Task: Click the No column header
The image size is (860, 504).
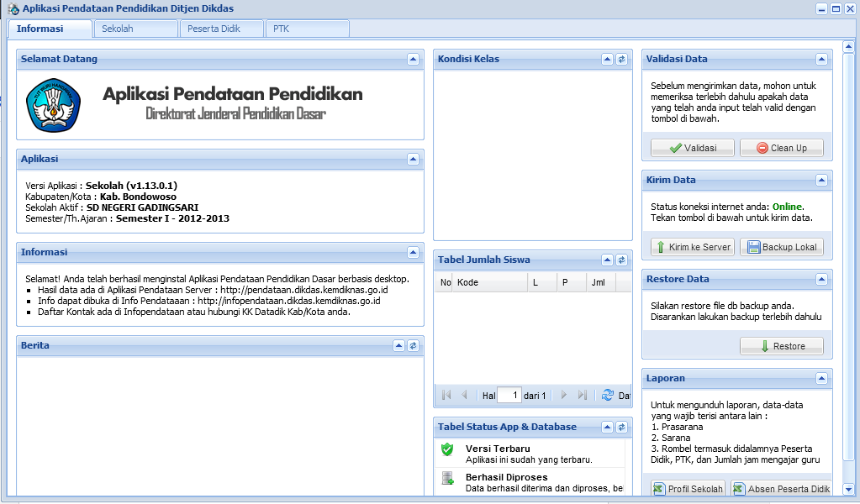Action: pos(445,283)
